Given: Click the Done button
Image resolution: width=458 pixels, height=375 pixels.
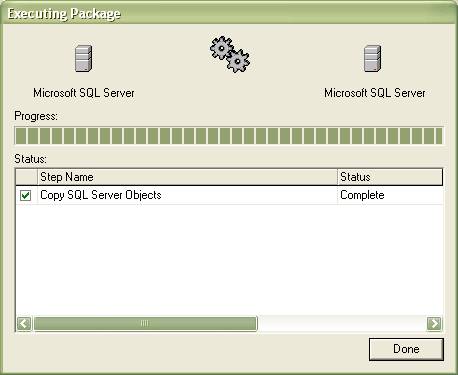Looking at the screenshot, I should 406,349.
